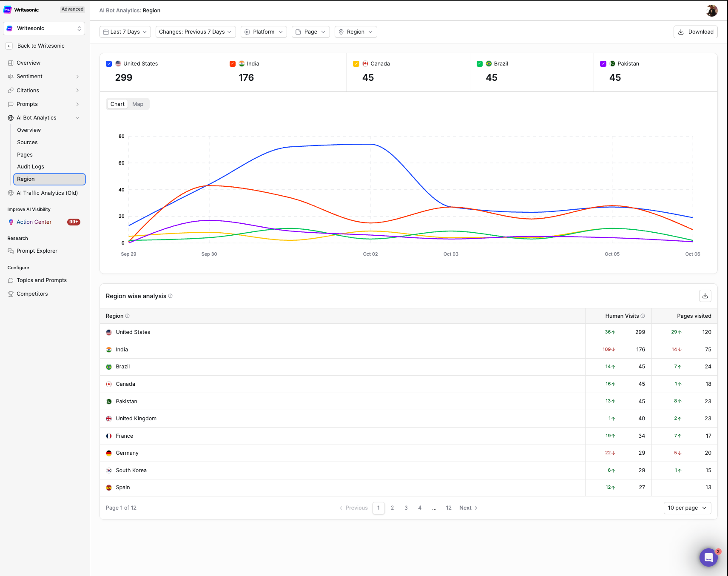
Task: Open the Last 7 Days dropdown
Action: coord(125,32)
